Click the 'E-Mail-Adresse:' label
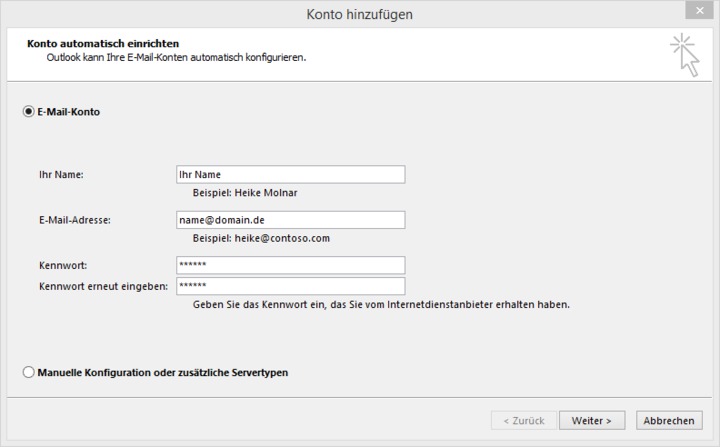This screenshot has height=447, width=720. click(x=75, y=220)
